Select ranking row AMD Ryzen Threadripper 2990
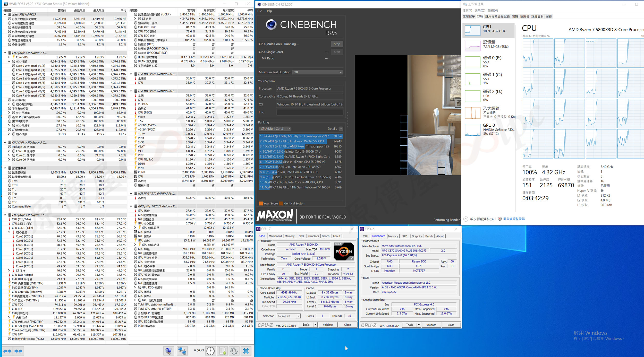Viewport: 644px width, 357px height. coord(301,136)
